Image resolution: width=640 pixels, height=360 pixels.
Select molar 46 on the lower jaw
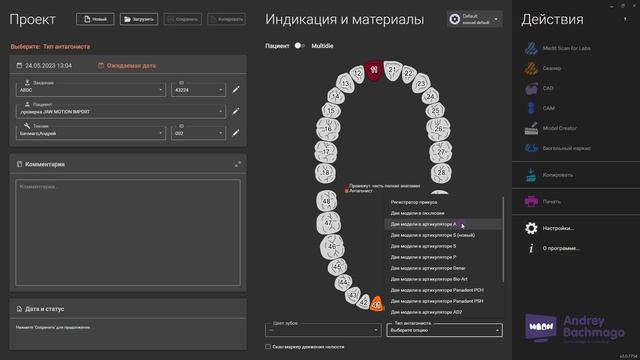tap(332, 247)
